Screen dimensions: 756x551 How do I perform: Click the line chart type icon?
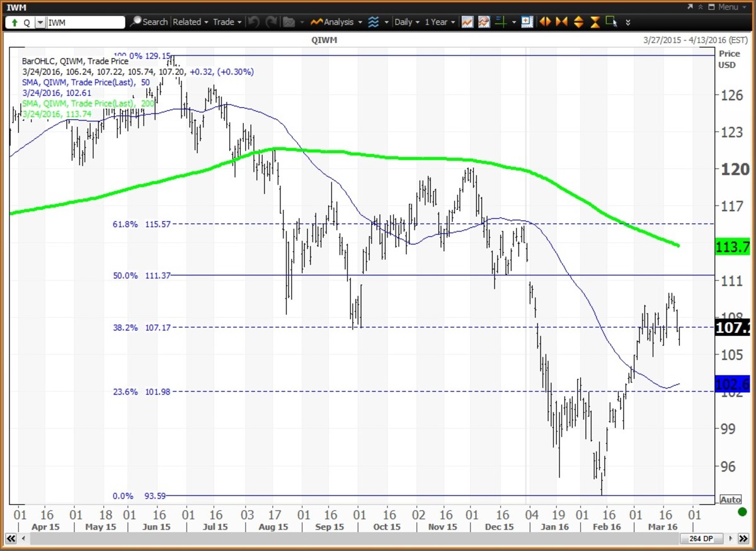[467, 22]
